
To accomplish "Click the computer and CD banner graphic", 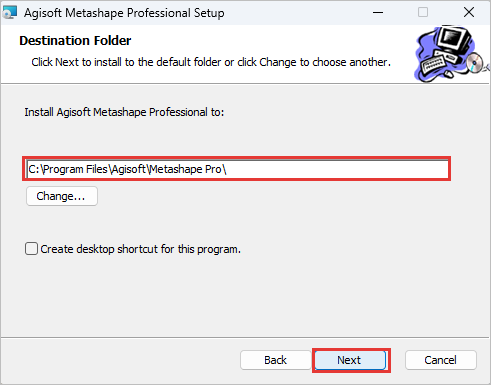I will click(x=451, y=54).
